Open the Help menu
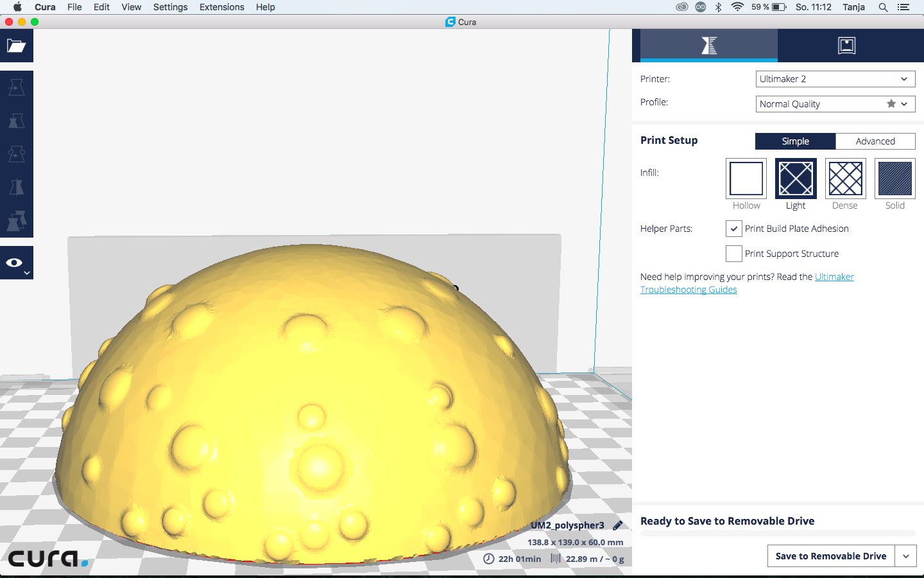 click(265, 7)
